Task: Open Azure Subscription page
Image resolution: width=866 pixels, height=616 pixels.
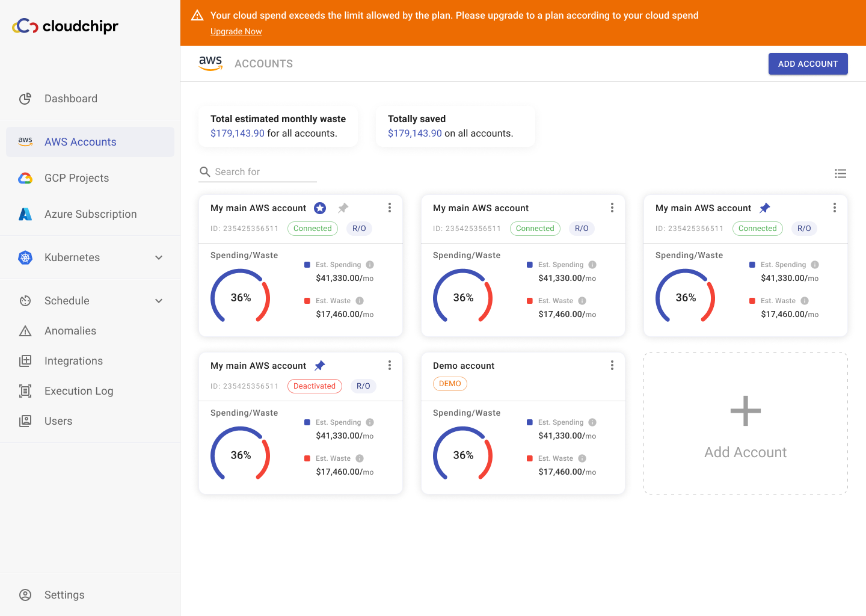Action: coord(90,214)
